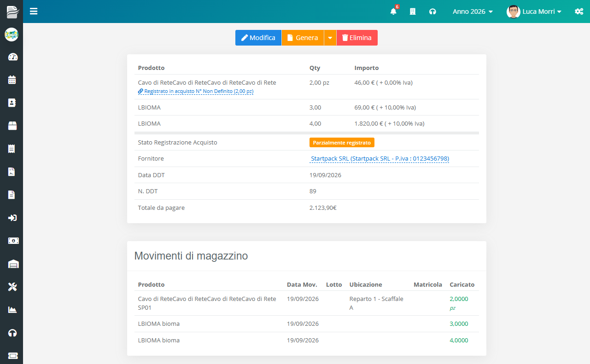Viewport: 590px width, 364px height.
Task: Open the notifications bell icon
Action: point(393,12)
